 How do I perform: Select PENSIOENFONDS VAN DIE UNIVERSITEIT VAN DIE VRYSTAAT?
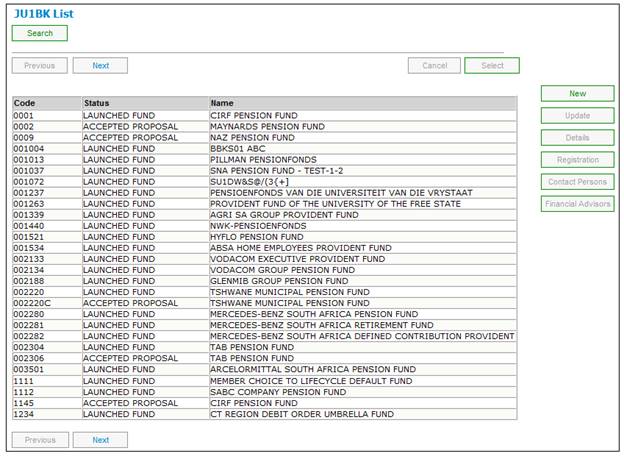[265, 193]
